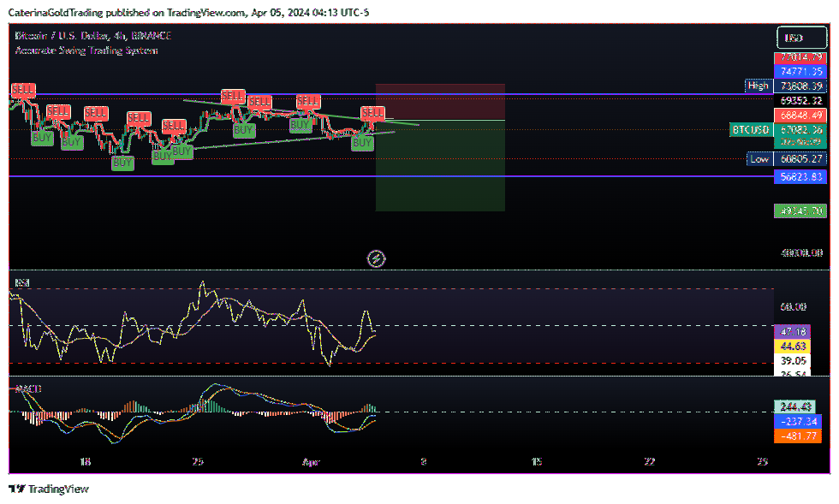Screen dimensions: 839x504
Task: Click the red 68848.49 price label
Action: pyautogui.click(x=801, y=115)
